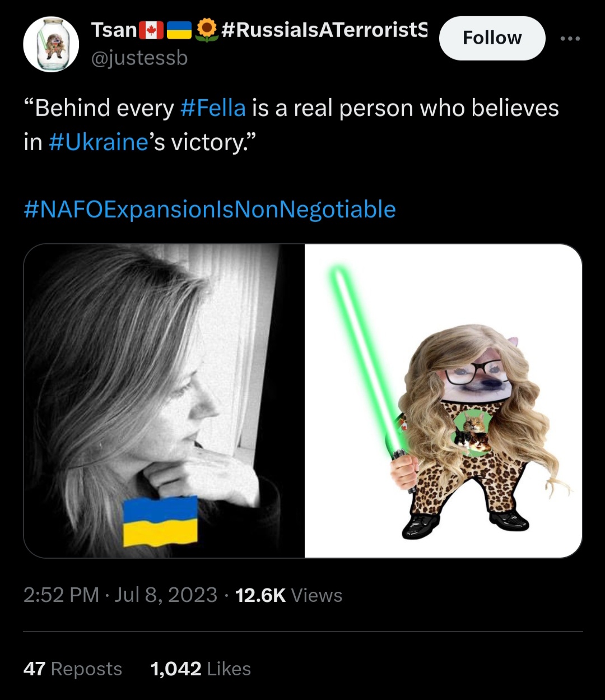Click the Ukrainian flag emoji in display name

coord(179,30)
